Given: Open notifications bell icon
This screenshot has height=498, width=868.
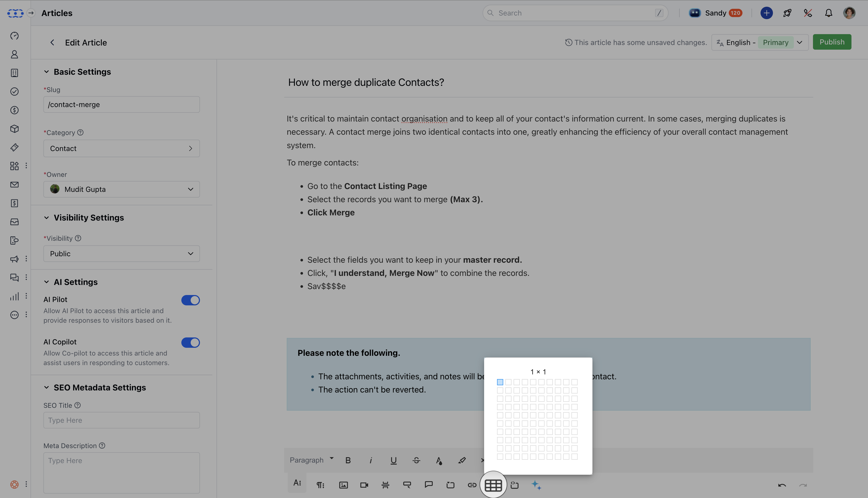Looking at the screenshot, I should click(828, 13).
